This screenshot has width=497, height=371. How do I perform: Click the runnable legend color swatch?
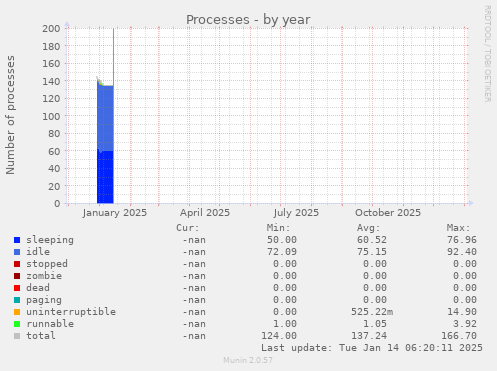click(x=17, y=324)
